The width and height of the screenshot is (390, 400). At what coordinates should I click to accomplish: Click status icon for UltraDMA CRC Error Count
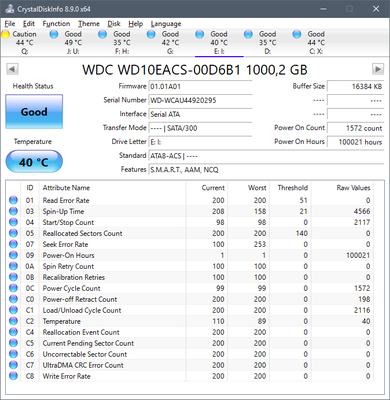13,365
